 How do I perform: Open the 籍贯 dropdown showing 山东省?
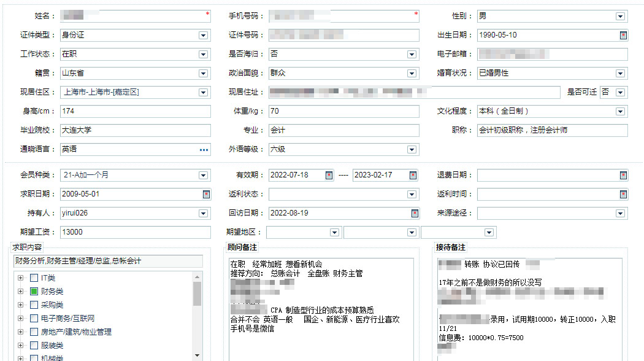pos(203,73)
